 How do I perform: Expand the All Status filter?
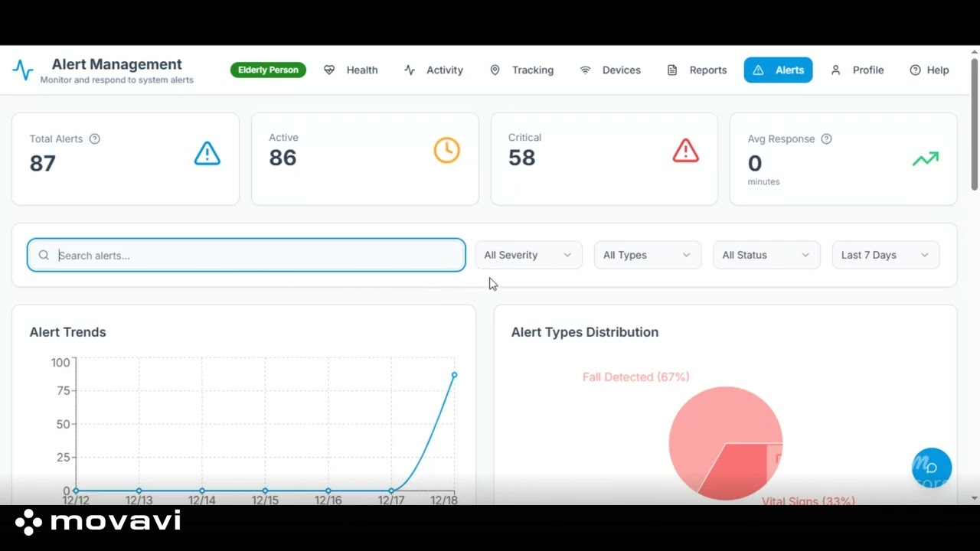pyautogui.click(x=766, y=255)
